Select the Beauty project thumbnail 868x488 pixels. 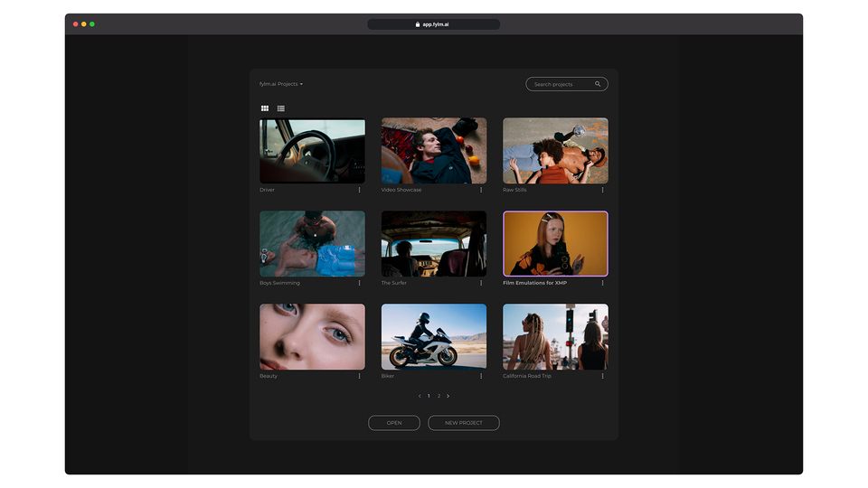point(312,336)
